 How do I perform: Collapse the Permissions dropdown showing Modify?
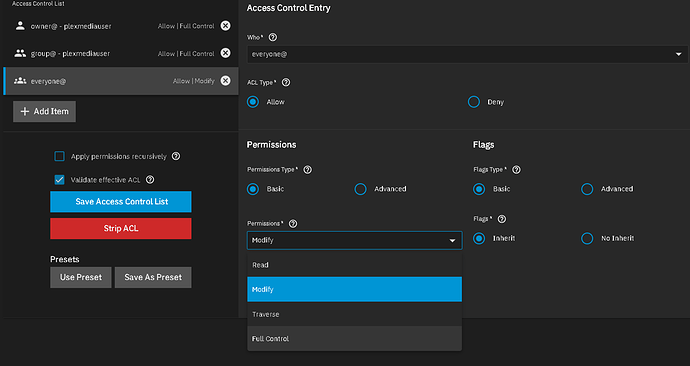pos(354,240)
